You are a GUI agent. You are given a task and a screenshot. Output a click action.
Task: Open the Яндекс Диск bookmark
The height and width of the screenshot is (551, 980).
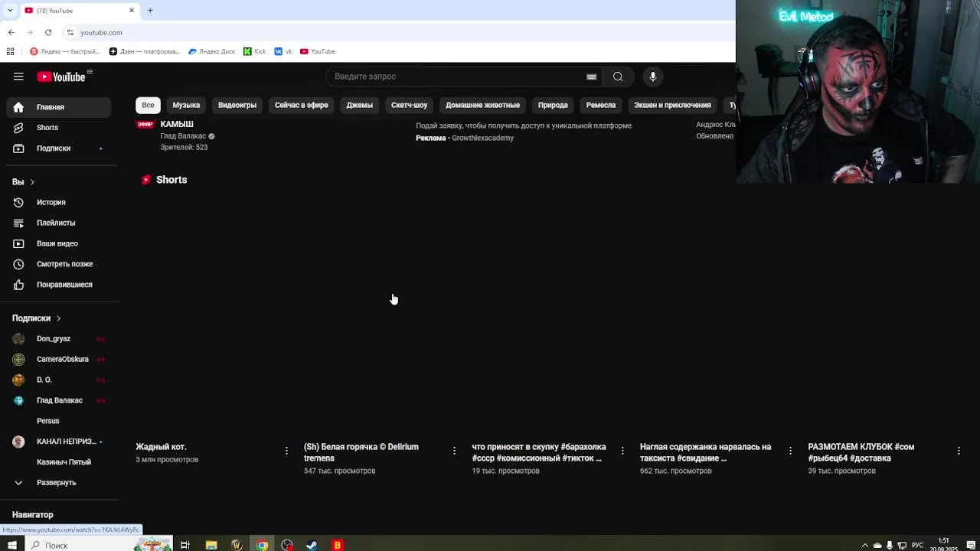point(212,51)
